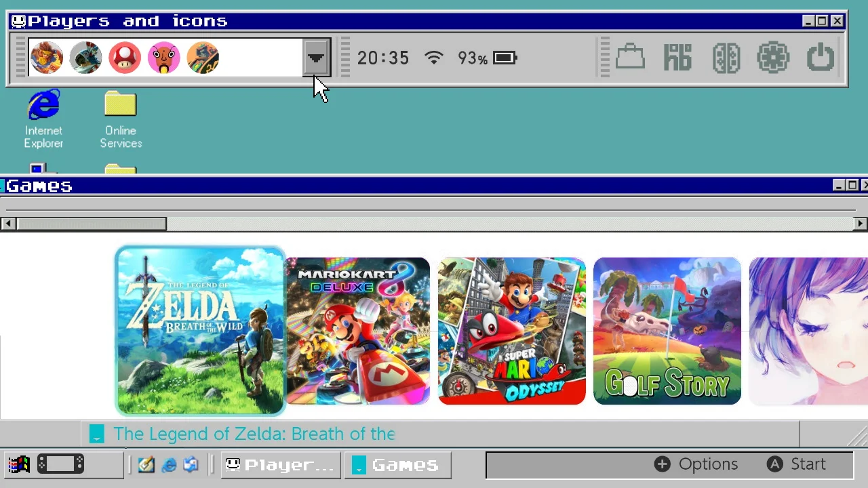The width and height of the screenshot is (868, 488).
Task: Open the Online Services folder
Action: (x=121, y=119)
